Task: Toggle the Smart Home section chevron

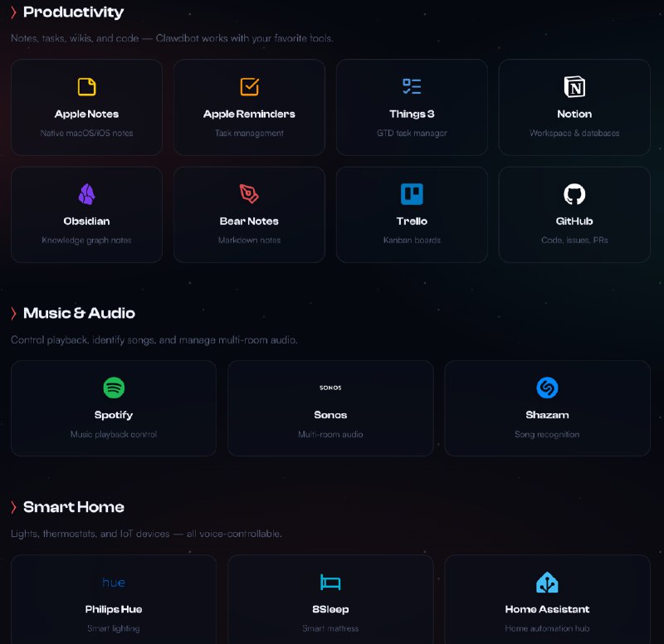Action: pos(14,507)
